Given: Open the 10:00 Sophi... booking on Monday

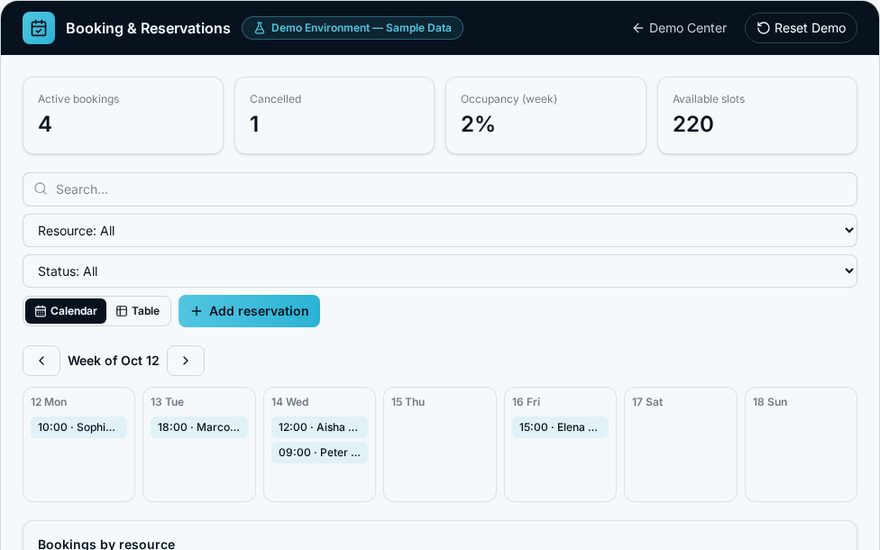Looking at the screenshot, I should [x=79, y=427].
